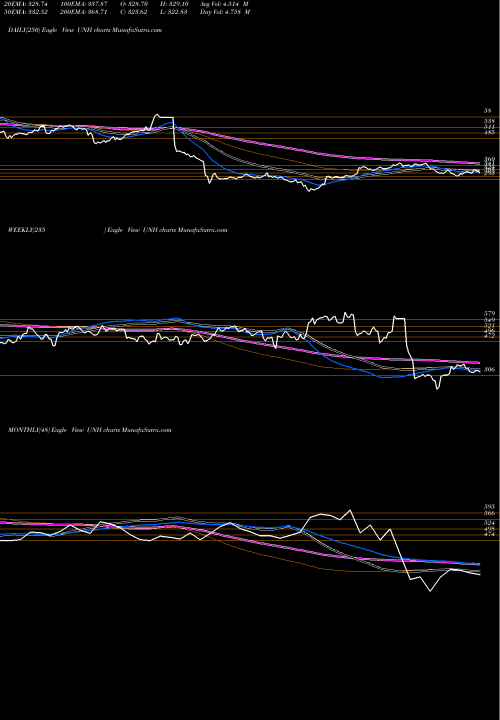Click the 306 price label on weekly chart
The image size is (500, 720).
click(489, 369)
